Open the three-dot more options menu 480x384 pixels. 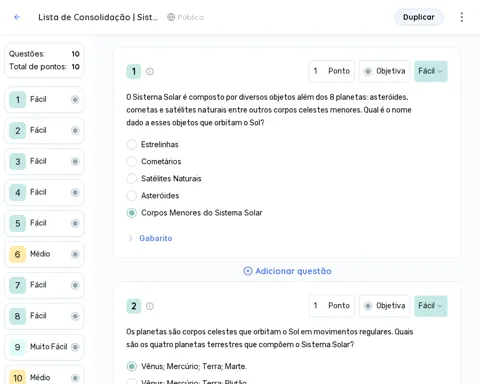[x=462, y=17]
